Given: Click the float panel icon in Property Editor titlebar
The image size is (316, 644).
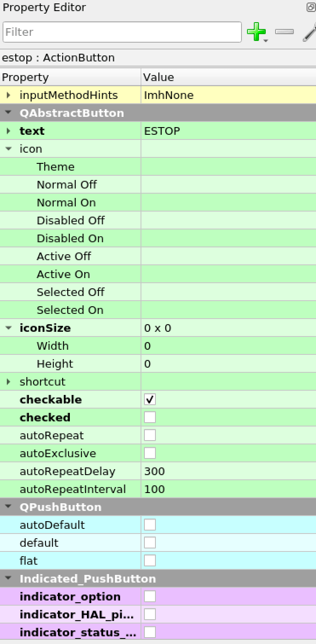Looking at the screenshot, I should tap(310, 7).
